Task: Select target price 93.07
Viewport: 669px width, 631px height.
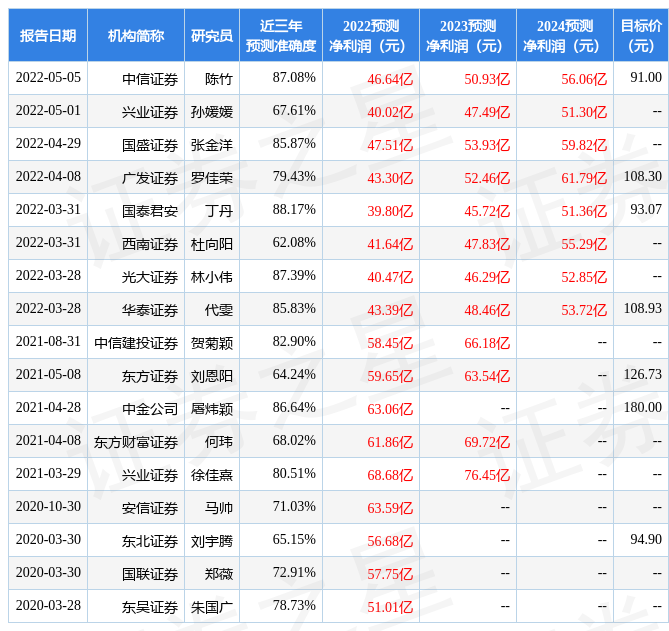Action: (x=646, y=209)
